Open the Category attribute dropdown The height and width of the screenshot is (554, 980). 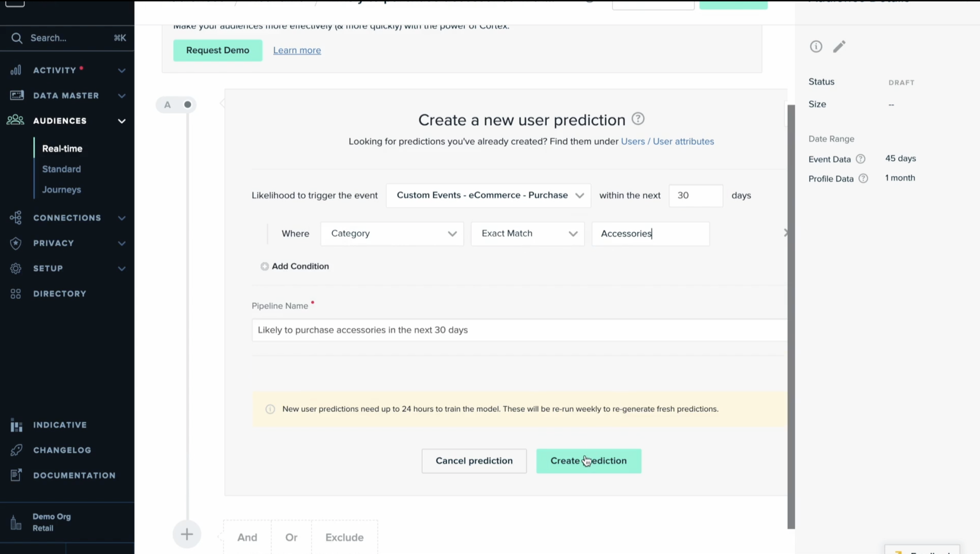392,234
